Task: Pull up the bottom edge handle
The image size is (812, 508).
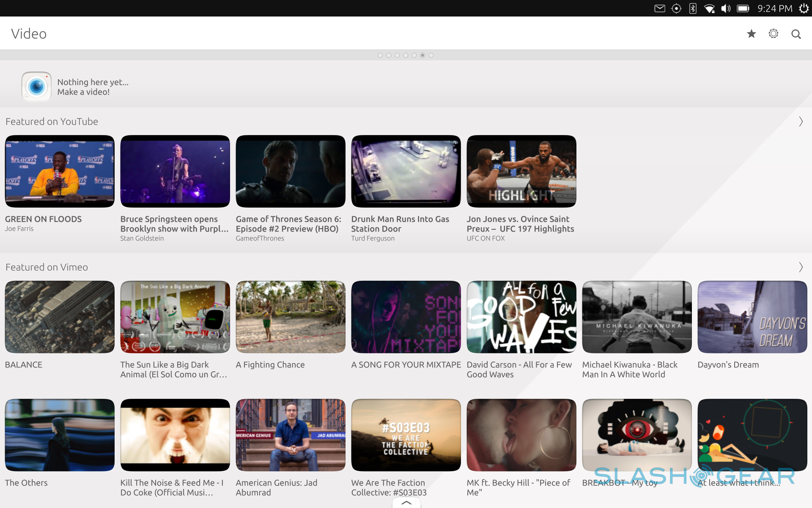Action: point(406,503)
